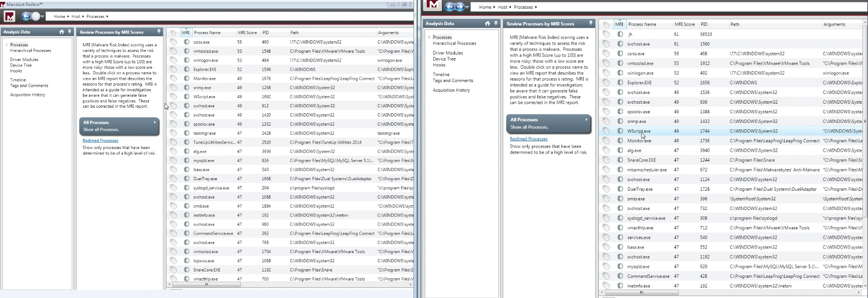868x298 pixels.
Task: Open Acquisition History in right window tree
Action: pyautogui.click(x=451, y=90)
